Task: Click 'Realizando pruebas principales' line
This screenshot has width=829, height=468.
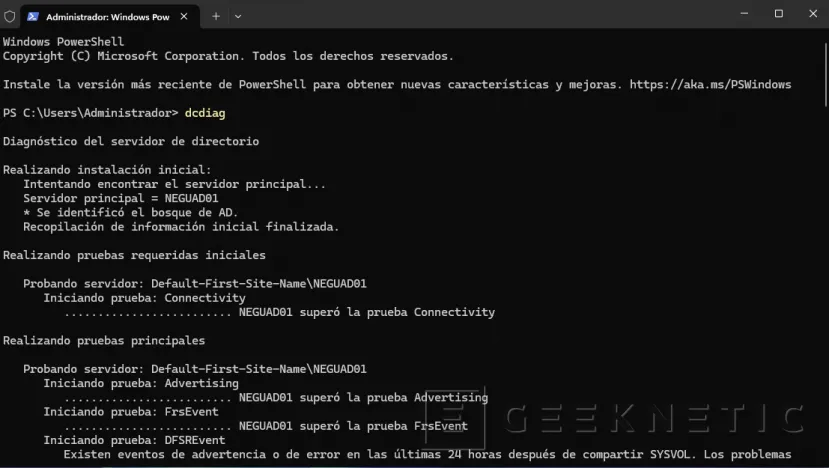Action: tap(104, 341)
